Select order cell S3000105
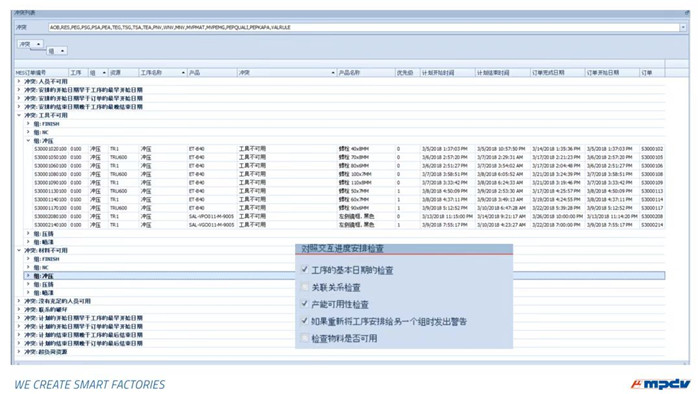700x394 pixels. [x=652, y=158]
